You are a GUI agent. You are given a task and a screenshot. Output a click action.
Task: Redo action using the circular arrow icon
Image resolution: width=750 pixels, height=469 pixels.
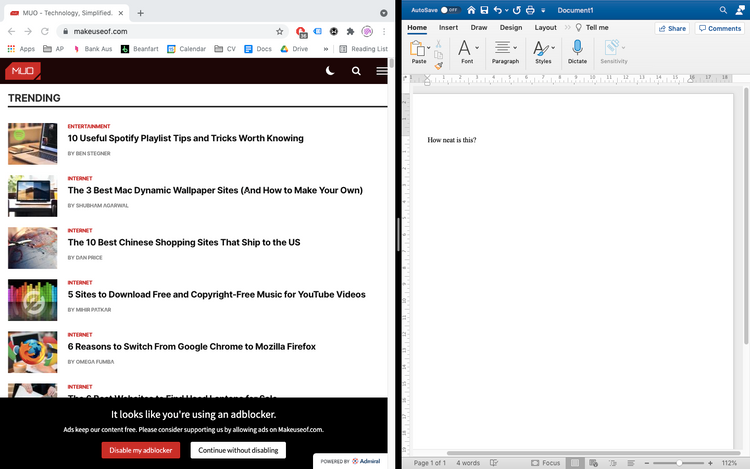pyautogui.click(x=517, y=10)
